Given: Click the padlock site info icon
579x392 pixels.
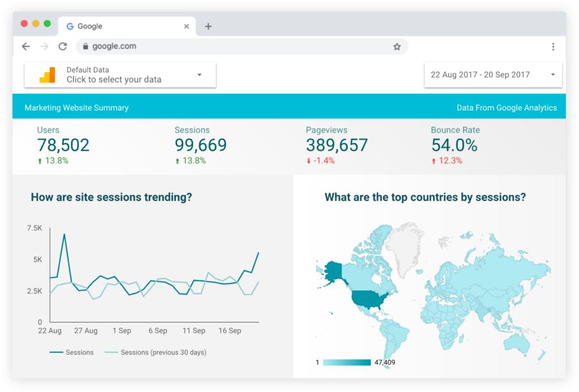Looking at the screenshot, I should pos(86,47).
